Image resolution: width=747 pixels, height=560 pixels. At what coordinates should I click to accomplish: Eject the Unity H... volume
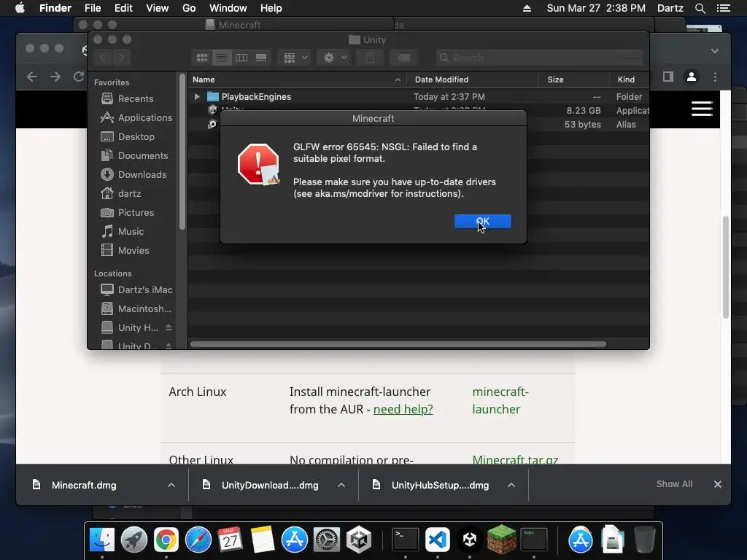click(169, 327)
